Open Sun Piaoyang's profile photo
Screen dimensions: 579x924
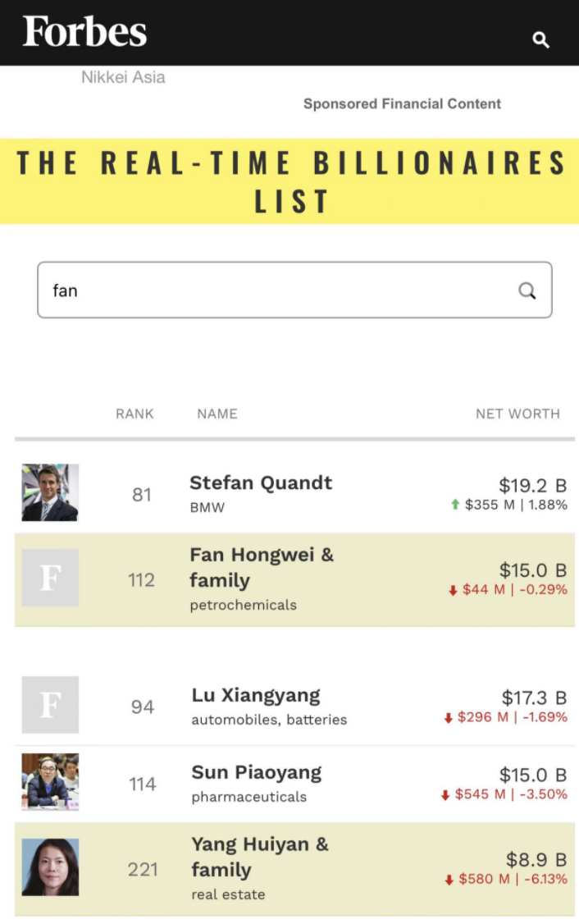click(x=50, y=782)
